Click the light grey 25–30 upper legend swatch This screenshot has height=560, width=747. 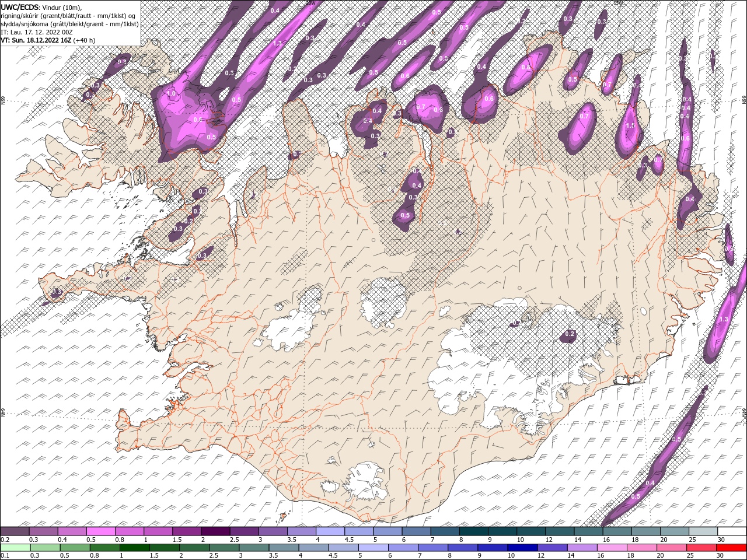(x=703, y=531)
